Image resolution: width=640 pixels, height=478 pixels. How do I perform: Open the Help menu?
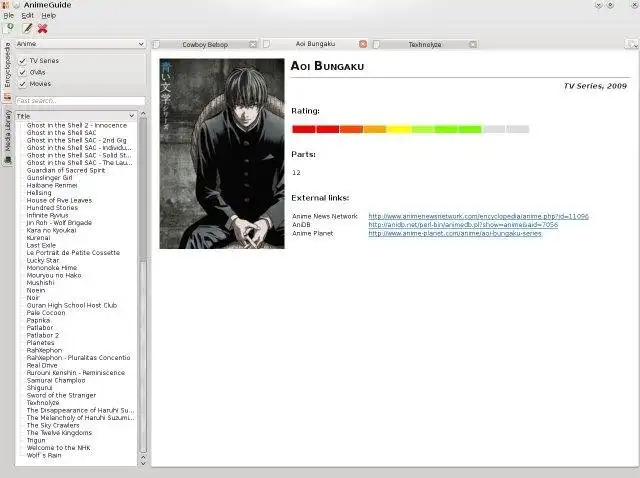(x=49, y=16)
